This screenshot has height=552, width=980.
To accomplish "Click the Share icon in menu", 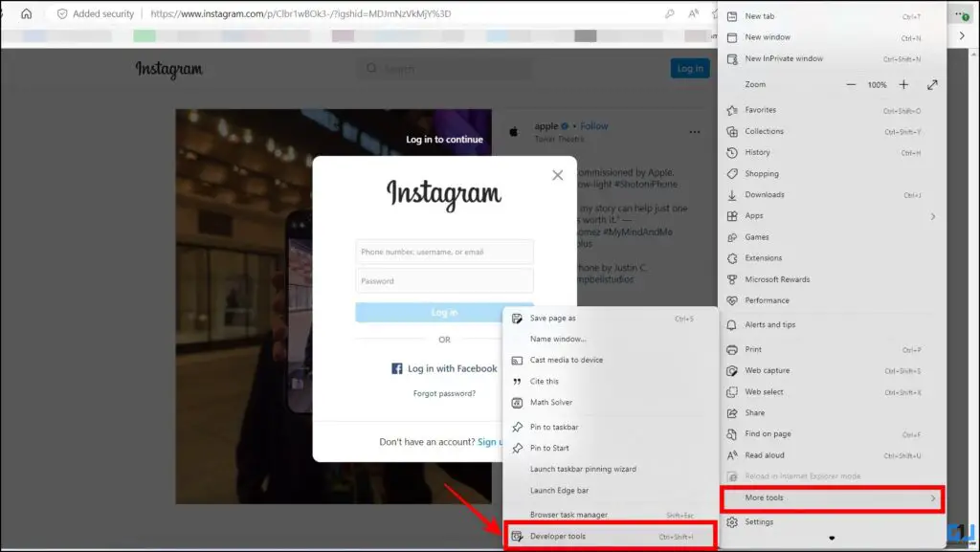I will coord(732,412).
